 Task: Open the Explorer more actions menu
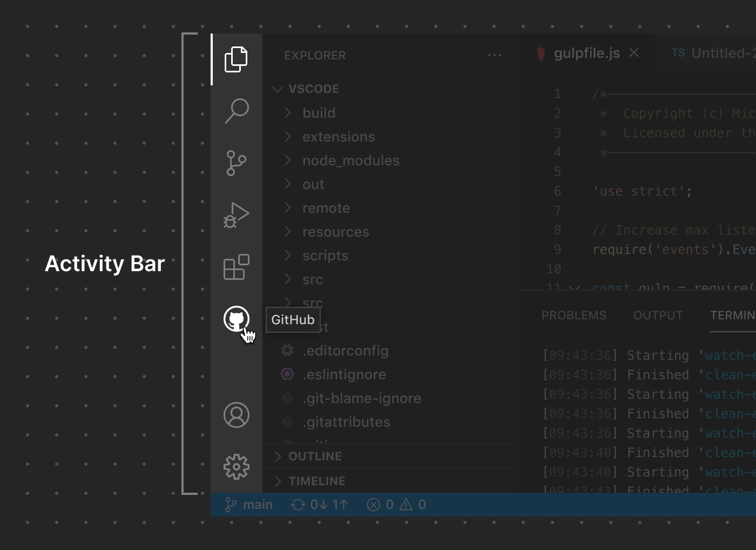[x=495, y=55]
